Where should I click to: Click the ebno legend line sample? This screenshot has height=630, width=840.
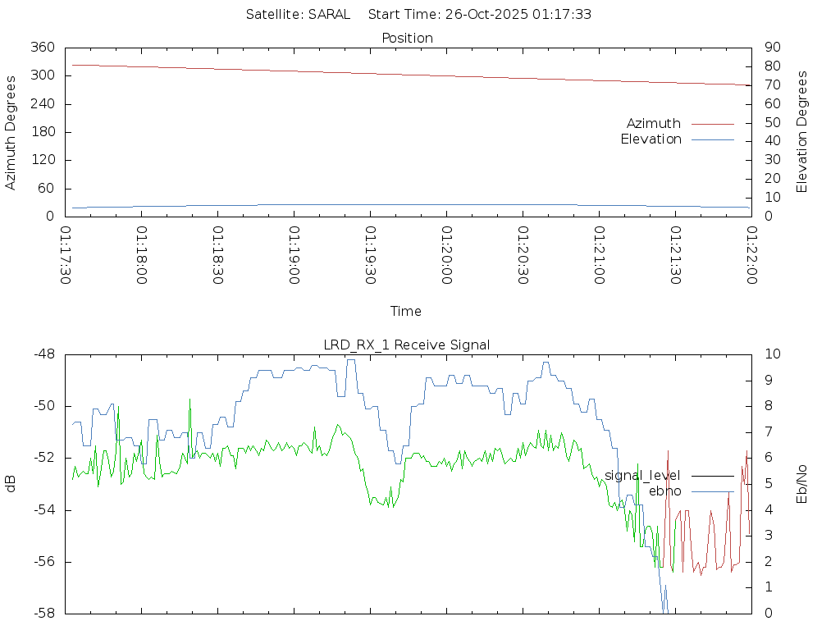click(x=712, y=491)
